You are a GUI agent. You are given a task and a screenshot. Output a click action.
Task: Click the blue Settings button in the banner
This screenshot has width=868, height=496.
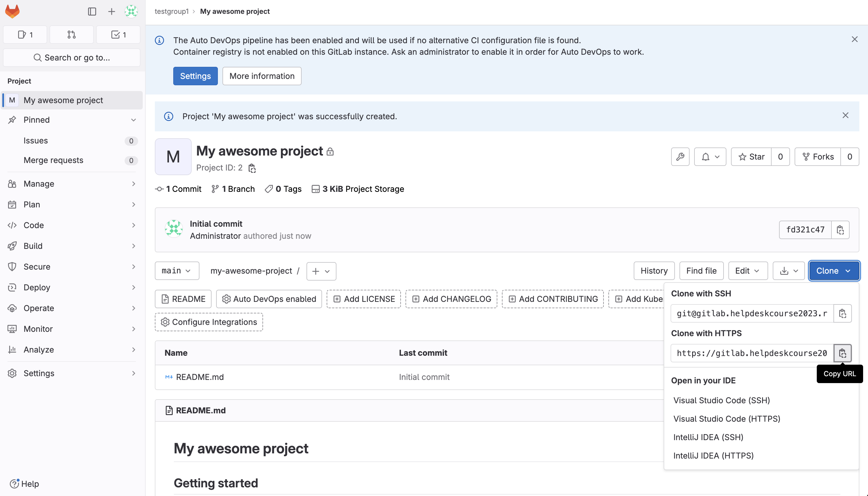click(195, 76)
